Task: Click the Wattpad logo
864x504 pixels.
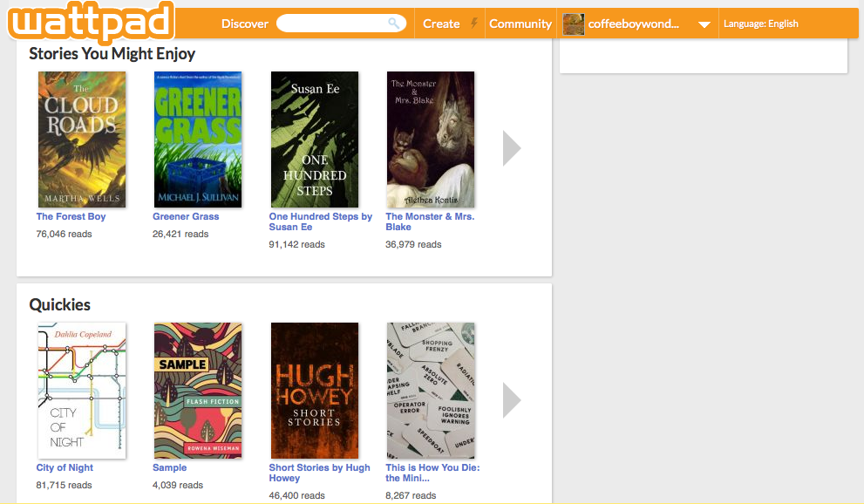Action: (x=92, y=22)
